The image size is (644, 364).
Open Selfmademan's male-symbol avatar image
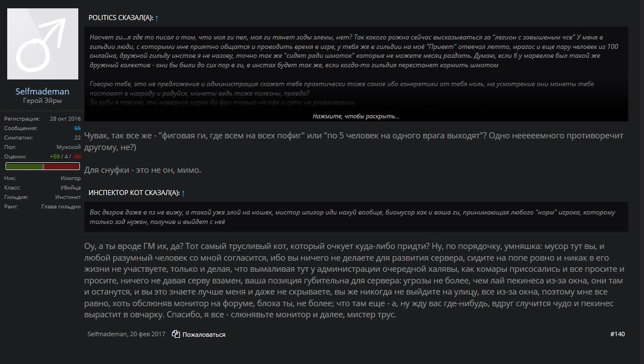tap(43, 43)
